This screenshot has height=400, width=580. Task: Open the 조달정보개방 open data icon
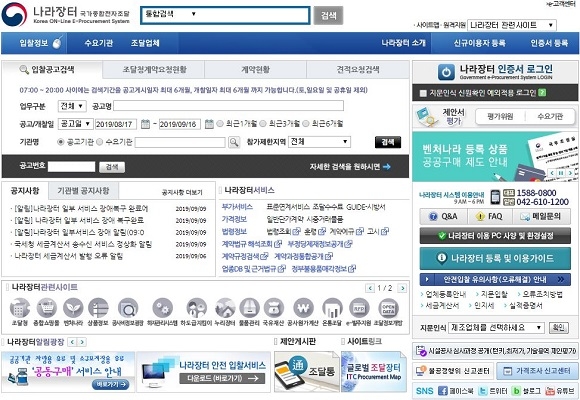388,308
